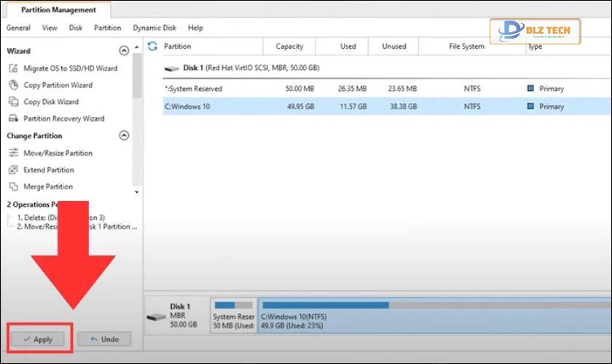Click NTFS cell in C:Windows 10 row
Image resolution: width=612 pixels, height=364 pixels.
472,106
